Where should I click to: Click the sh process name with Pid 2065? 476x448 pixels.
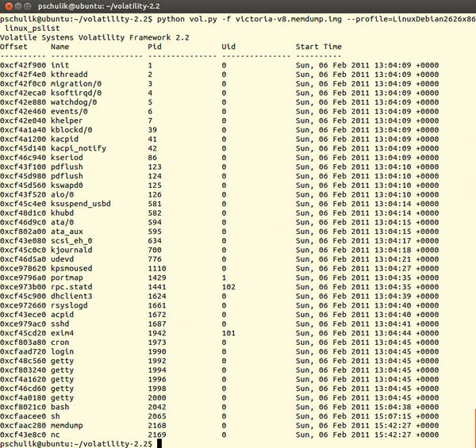point(56,416)
